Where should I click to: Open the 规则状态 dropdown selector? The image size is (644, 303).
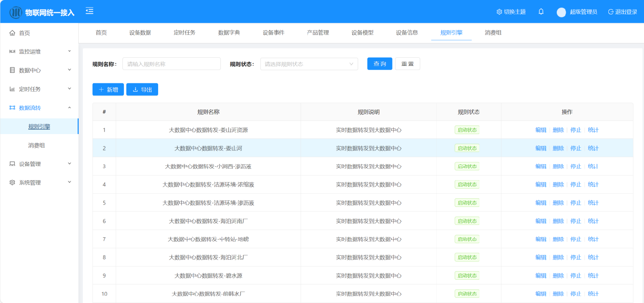tap(309, 64)
